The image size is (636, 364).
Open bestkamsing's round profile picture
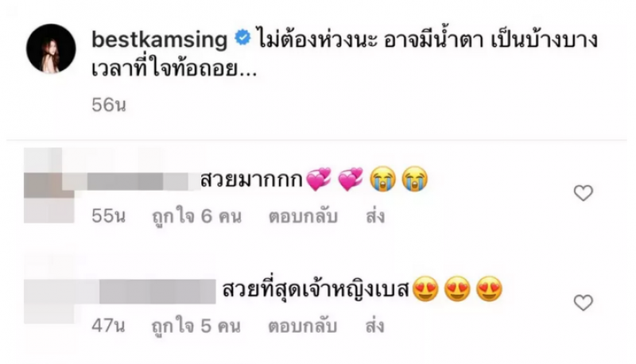(x=51, y=48)
